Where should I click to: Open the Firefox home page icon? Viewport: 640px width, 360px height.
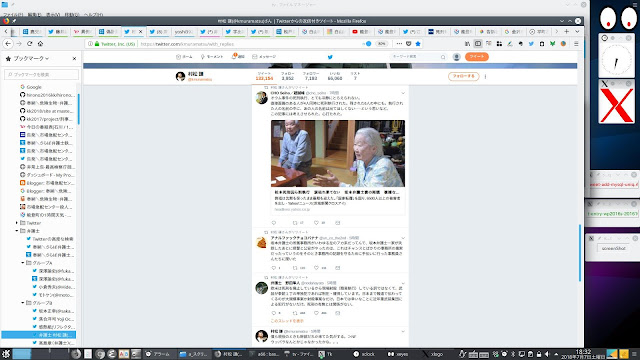coord(40,44)
